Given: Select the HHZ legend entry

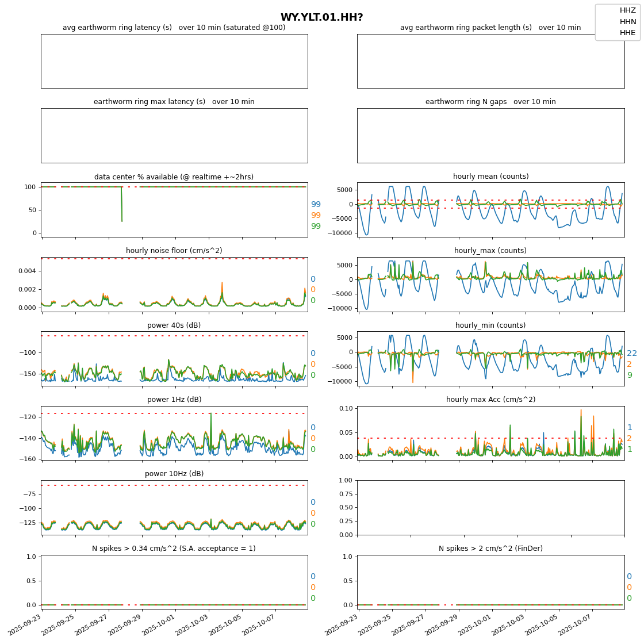Looking at the screenshot, I should 627,10.
